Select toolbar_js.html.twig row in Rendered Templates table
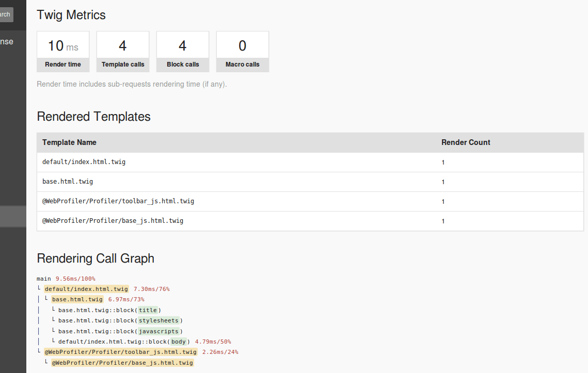 coord(118,201)
